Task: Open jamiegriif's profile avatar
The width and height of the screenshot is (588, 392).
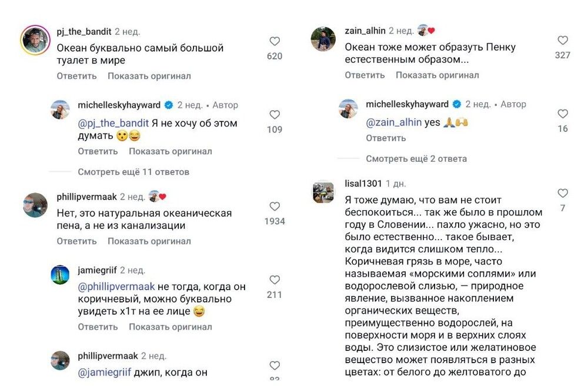Action: coord(60,275)
